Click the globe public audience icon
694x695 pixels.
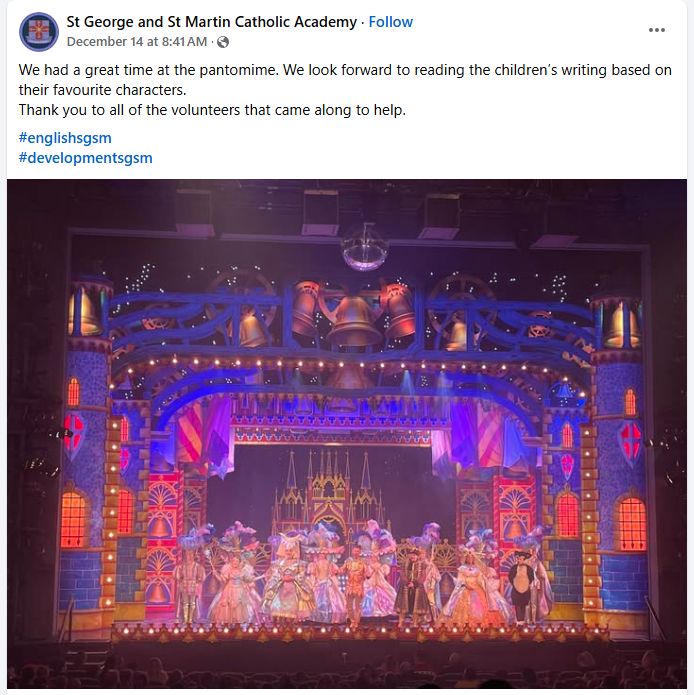pyautogui.click(x=223, y=42)
